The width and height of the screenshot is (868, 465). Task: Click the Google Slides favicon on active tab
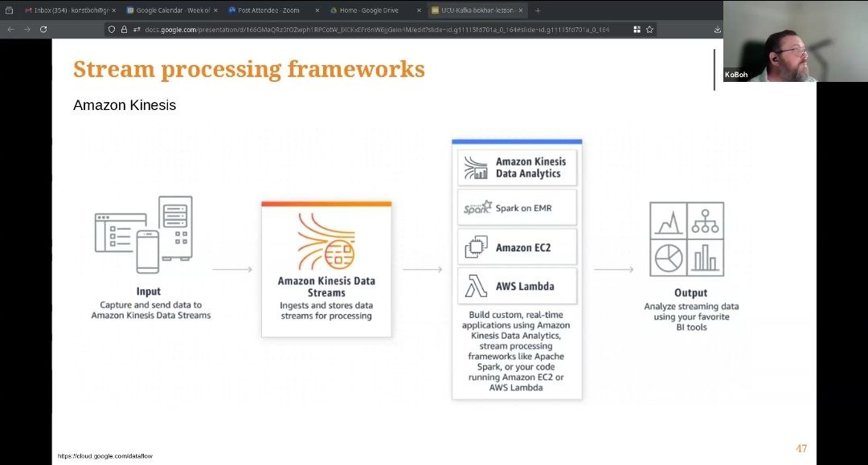tap(435, 10)
